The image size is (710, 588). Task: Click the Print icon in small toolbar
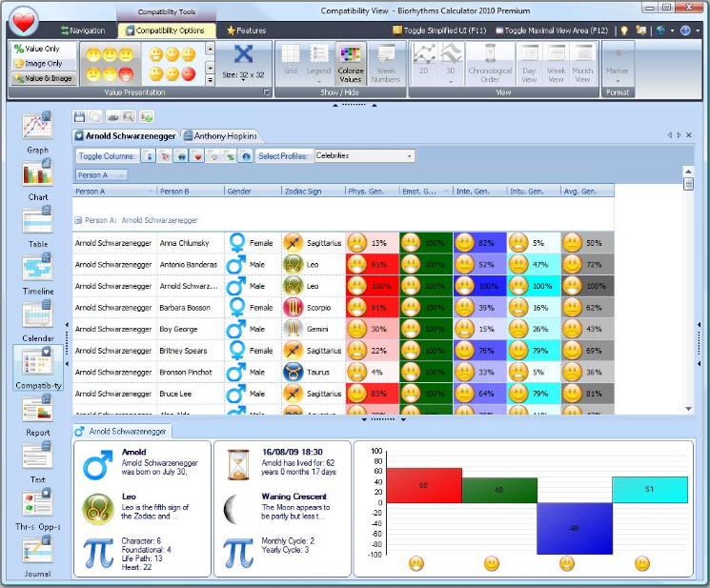tap(113, 117)
